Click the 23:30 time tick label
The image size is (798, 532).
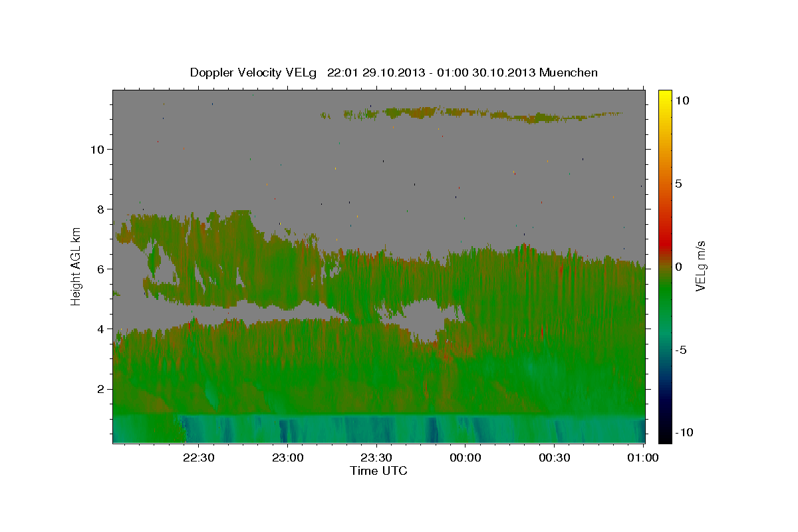coord(376,458)
